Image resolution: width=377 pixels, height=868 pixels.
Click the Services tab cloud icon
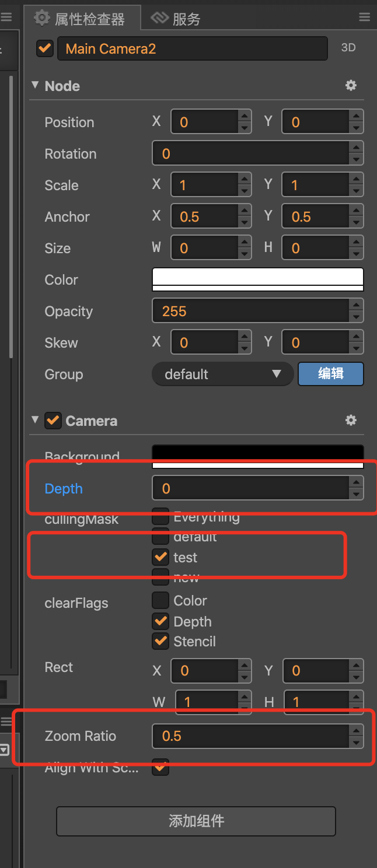[x=159, y=19]
